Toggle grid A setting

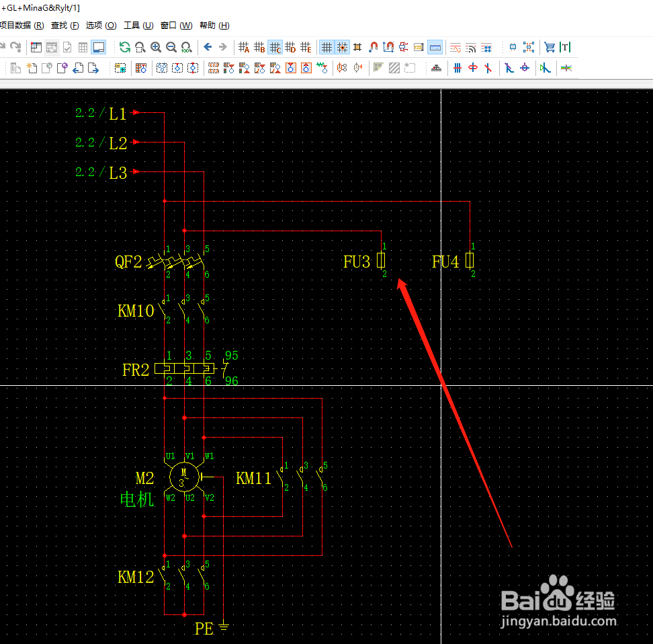pos(244,47)
